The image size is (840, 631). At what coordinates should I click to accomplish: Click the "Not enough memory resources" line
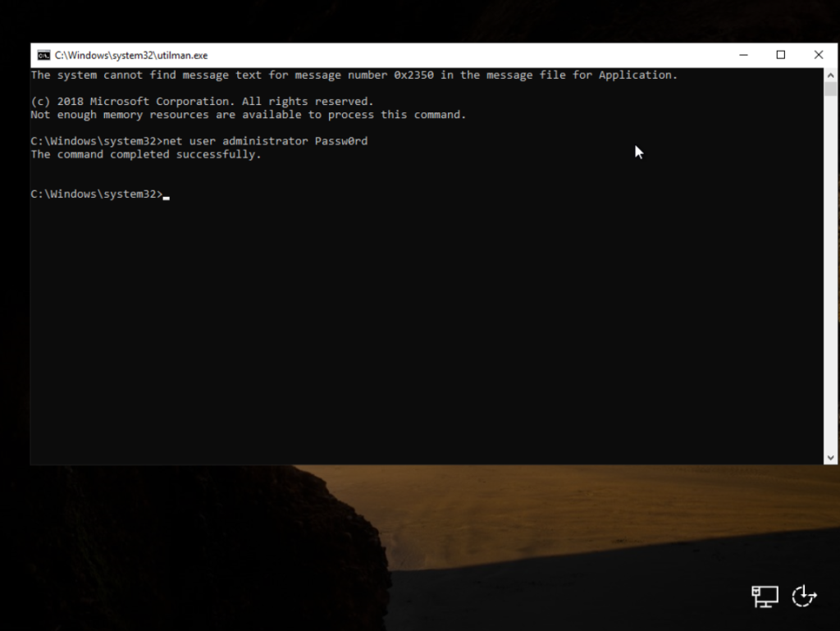[249, 115]
